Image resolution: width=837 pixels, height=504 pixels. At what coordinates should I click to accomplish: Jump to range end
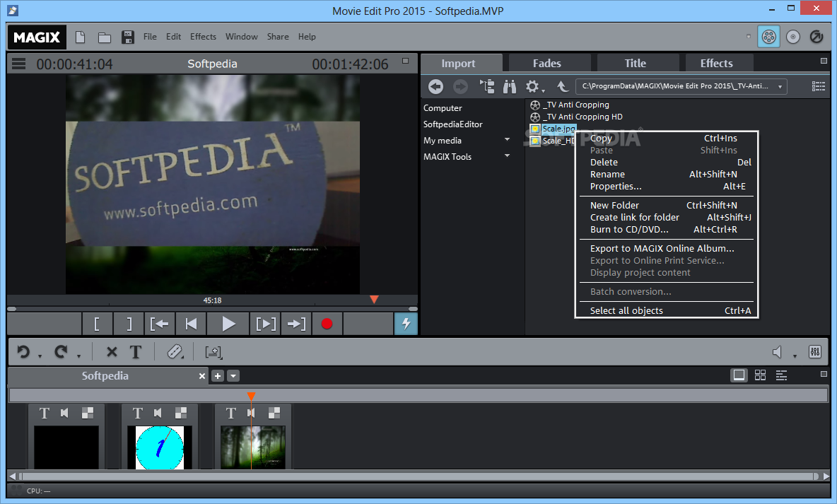(x=296, y=324)
